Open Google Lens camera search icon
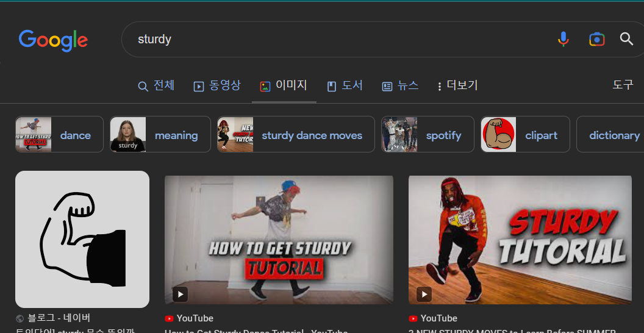The image size is (644, 333). coord(596,40)
